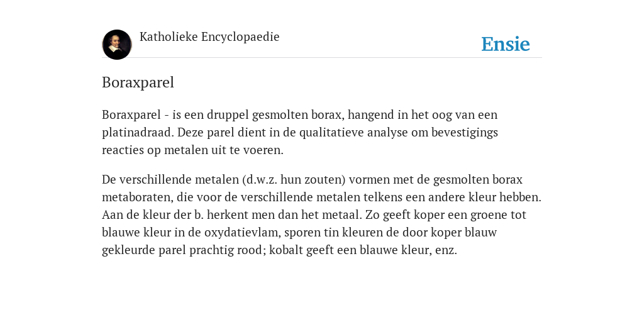Image resolution: width=644 pixels, height=322 pixels.
Task: Open the Katholieke Encyclopaedie author link
Action: tap(209, 37)
